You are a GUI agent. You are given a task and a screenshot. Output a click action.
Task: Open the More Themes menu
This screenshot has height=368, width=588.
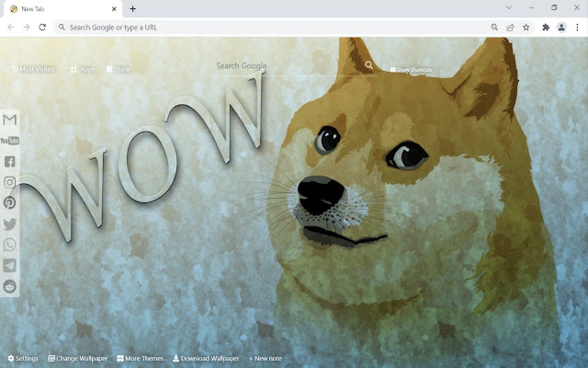click(x=140, y=358)
